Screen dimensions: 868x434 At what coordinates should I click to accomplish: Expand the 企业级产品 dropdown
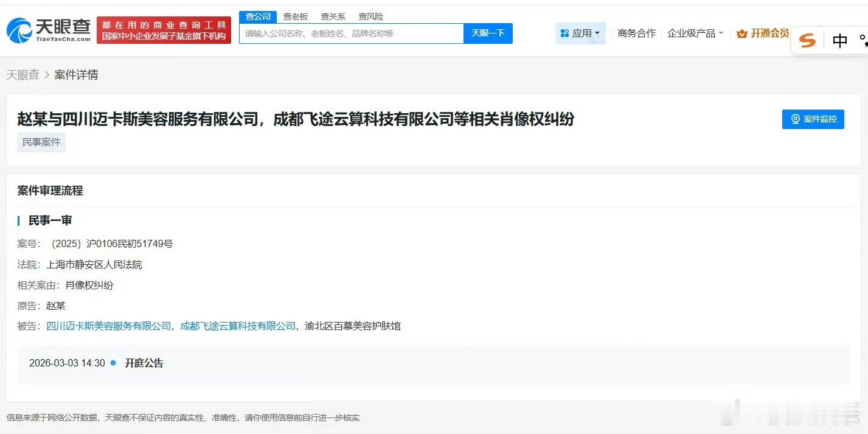(695, 33)
